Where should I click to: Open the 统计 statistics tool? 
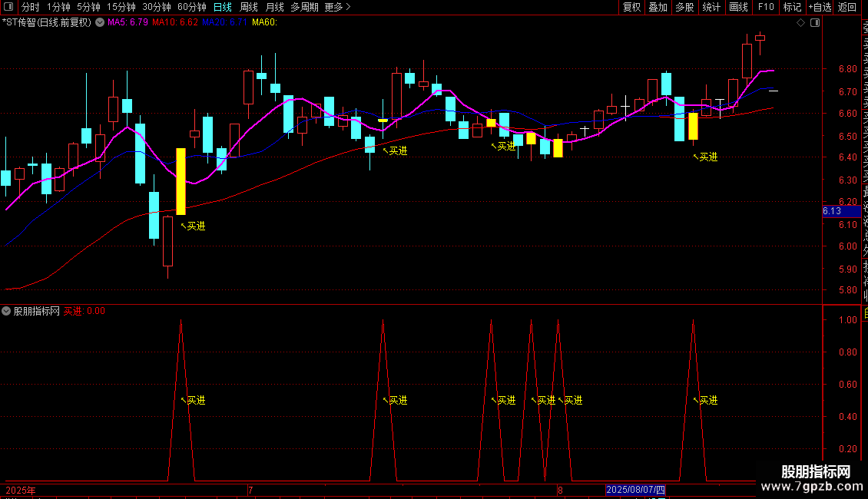click(711, 7)
